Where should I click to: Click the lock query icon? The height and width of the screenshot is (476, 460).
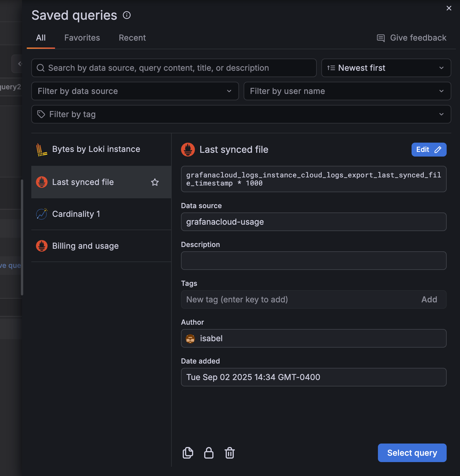click(209, 453)
